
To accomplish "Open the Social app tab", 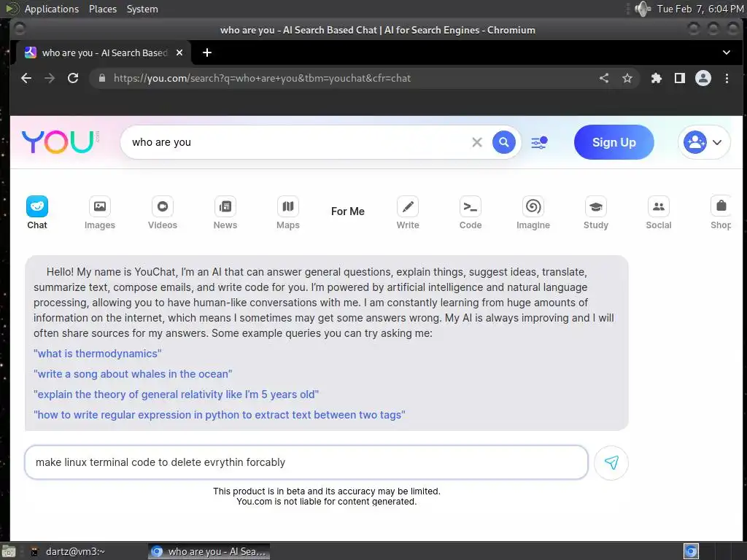I will [x=659, y=213].
